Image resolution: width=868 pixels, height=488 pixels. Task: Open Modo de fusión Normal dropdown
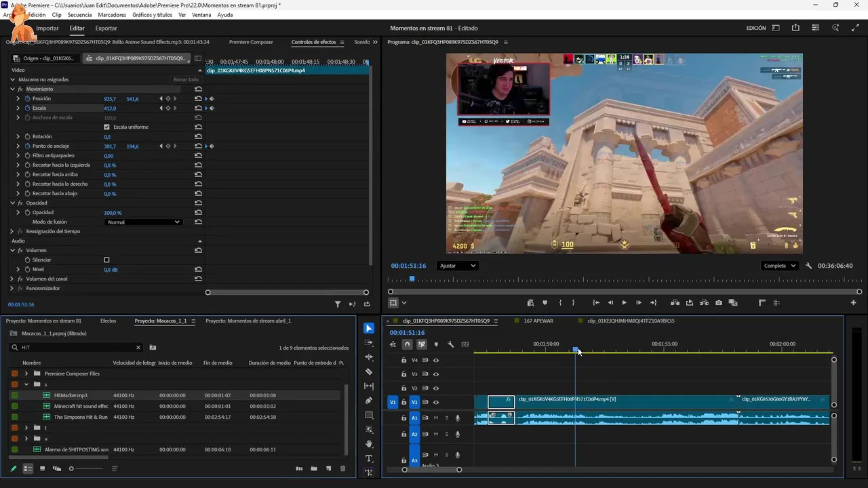[x=144, y=222]
